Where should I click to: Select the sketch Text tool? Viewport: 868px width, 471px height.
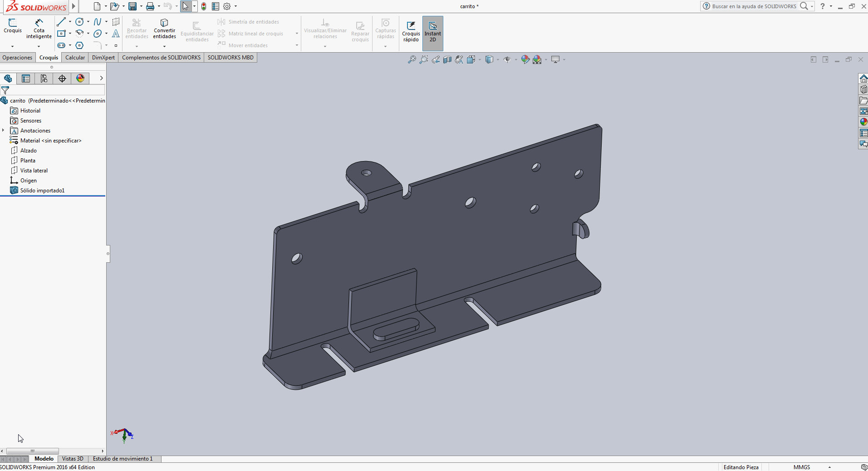pyautogui.click(x=116, y=34)
